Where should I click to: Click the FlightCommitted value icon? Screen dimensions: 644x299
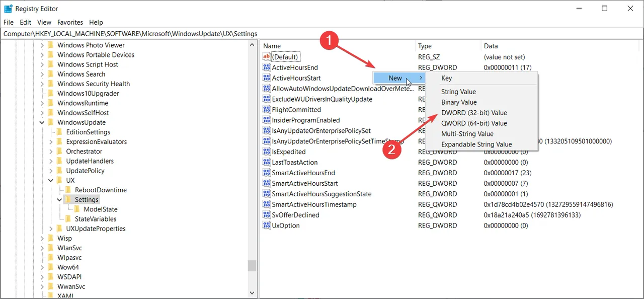pyautogui.click(x=267, y=110)
